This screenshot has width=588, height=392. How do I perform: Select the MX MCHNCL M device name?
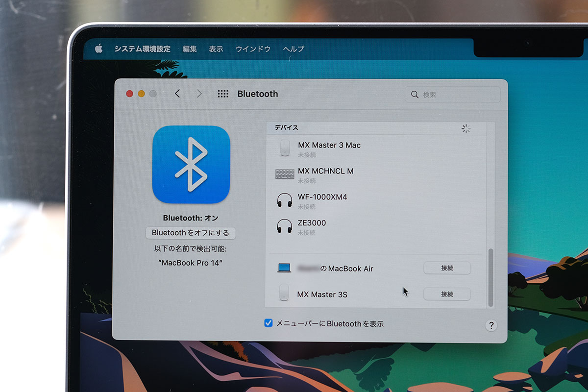click(x=326, y=171)
